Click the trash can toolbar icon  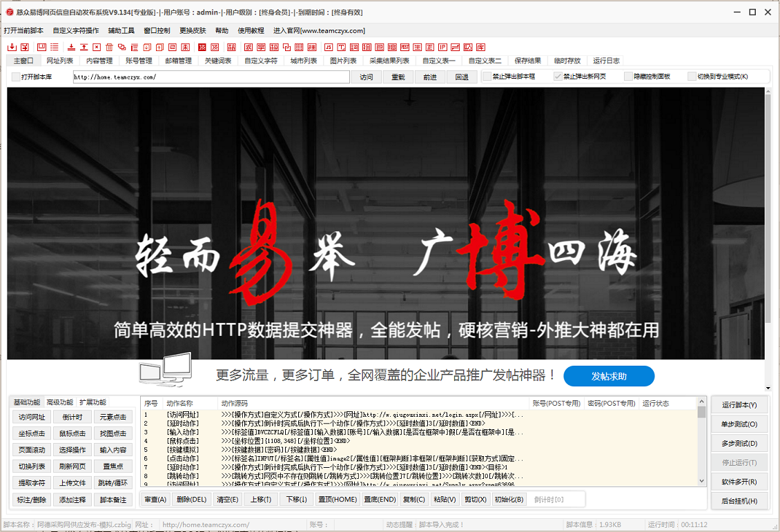click(109, 47)
